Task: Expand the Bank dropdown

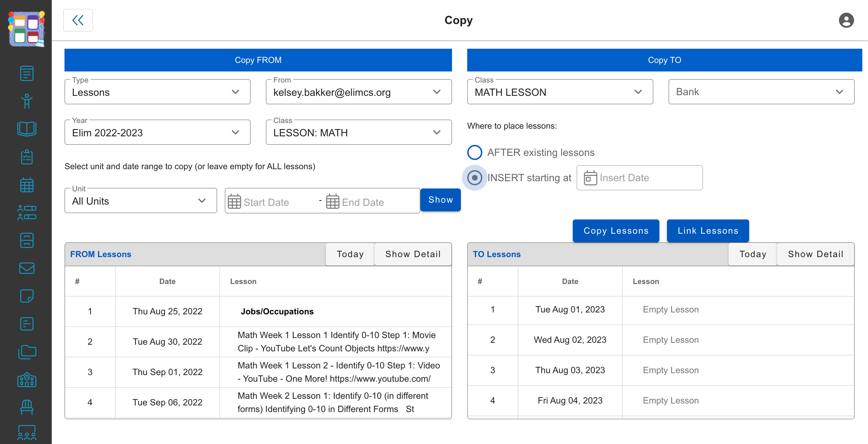Action: pos(761,92)
